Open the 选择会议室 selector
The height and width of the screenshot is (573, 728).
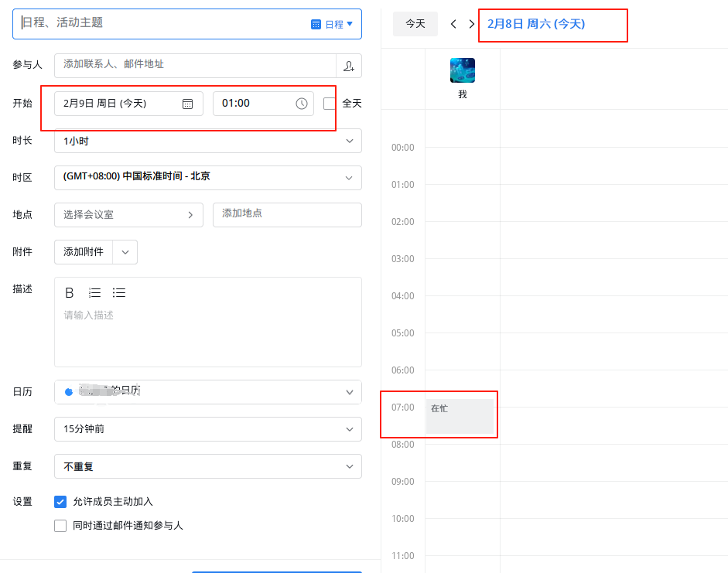click(x=128, y=215)
